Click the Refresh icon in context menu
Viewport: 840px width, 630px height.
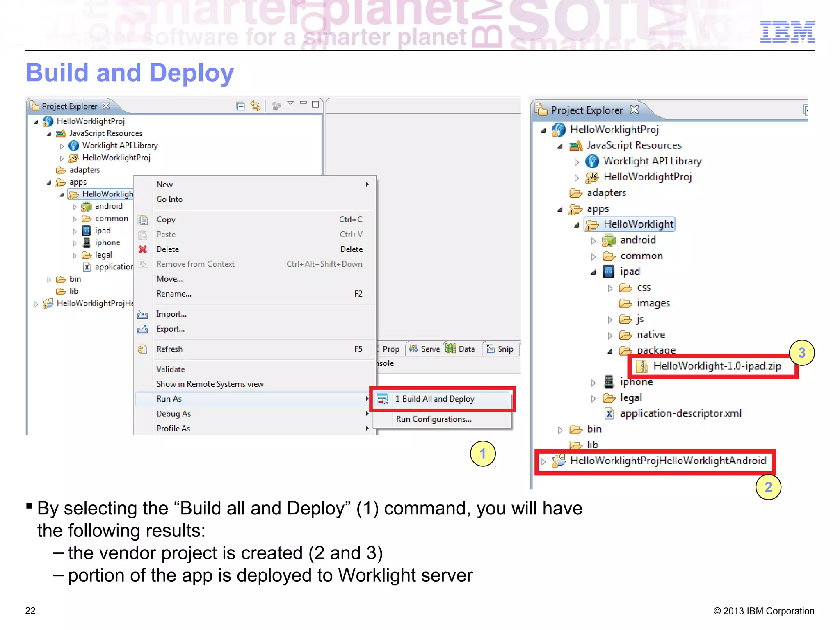[x=142, y=349]
